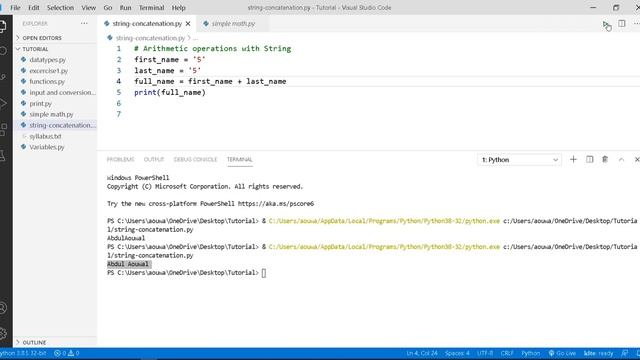
Task: Select the 1: Python terminal dropdown
Action: tap(519, 160)
